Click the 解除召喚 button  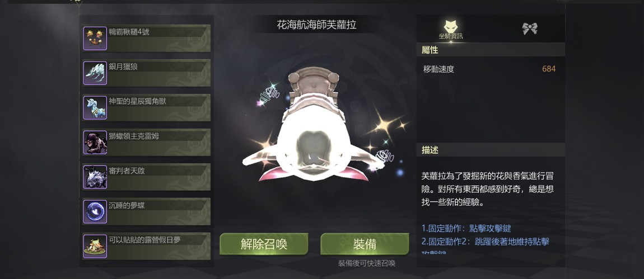(264, 244)
